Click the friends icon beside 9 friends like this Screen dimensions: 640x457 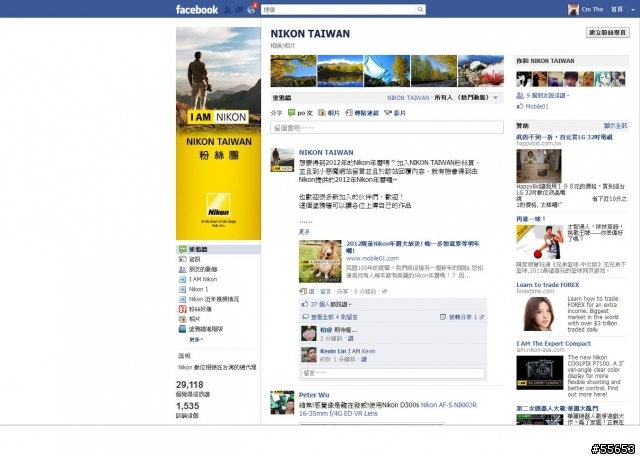coord(520,95)
